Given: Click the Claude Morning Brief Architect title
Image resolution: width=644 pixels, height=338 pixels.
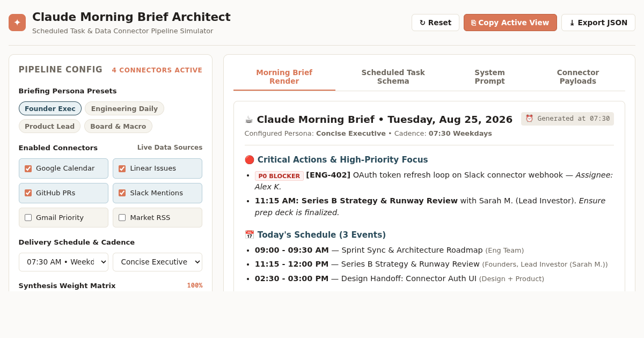Looking at the screenshot, I should [x=131, y=17].
